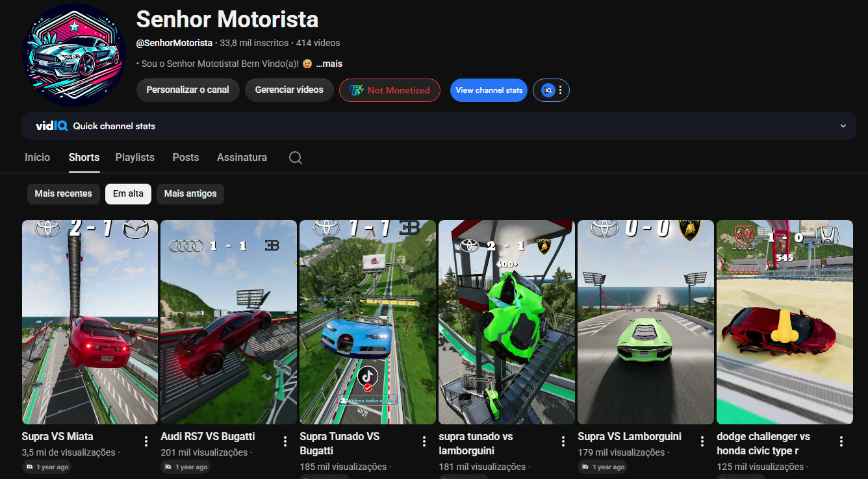Click vidIQ badge under Supra VS Miata

coord(46,467)
